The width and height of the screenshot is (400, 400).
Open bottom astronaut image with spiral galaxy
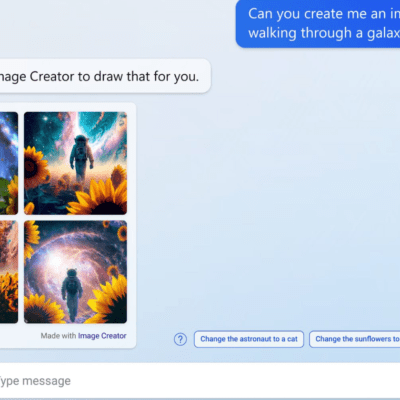coord(75,272)
